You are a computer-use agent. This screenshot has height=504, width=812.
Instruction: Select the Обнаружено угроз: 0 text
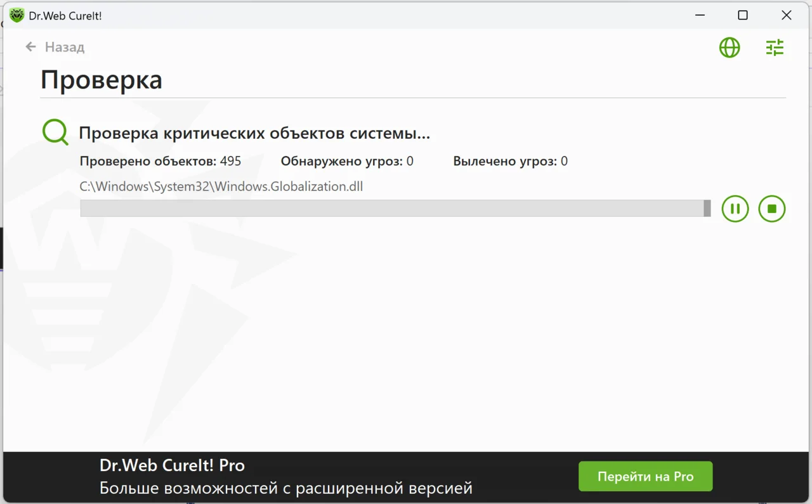[347, 161]
